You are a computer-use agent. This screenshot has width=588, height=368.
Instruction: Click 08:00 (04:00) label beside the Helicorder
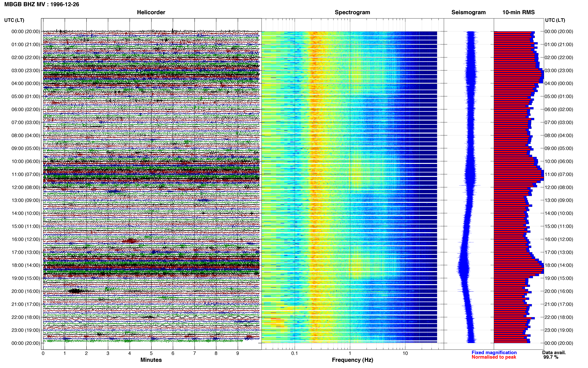tap(26, 135)
